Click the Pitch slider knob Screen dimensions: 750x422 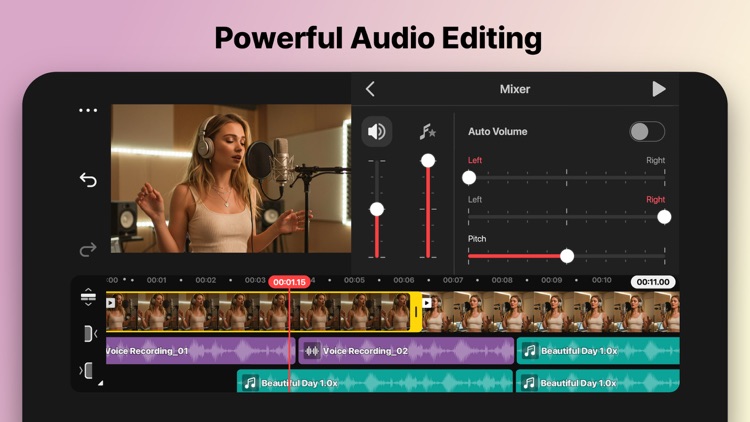click(x=567, y=256)
